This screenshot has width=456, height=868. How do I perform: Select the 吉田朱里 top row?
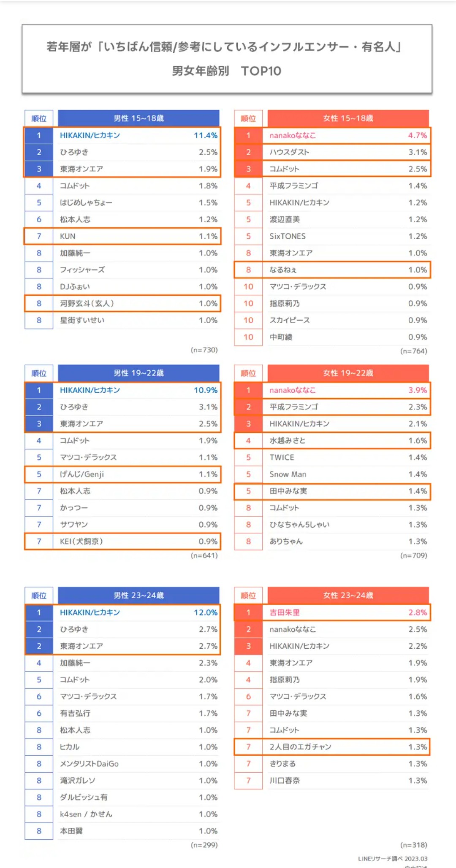point(332,612)
